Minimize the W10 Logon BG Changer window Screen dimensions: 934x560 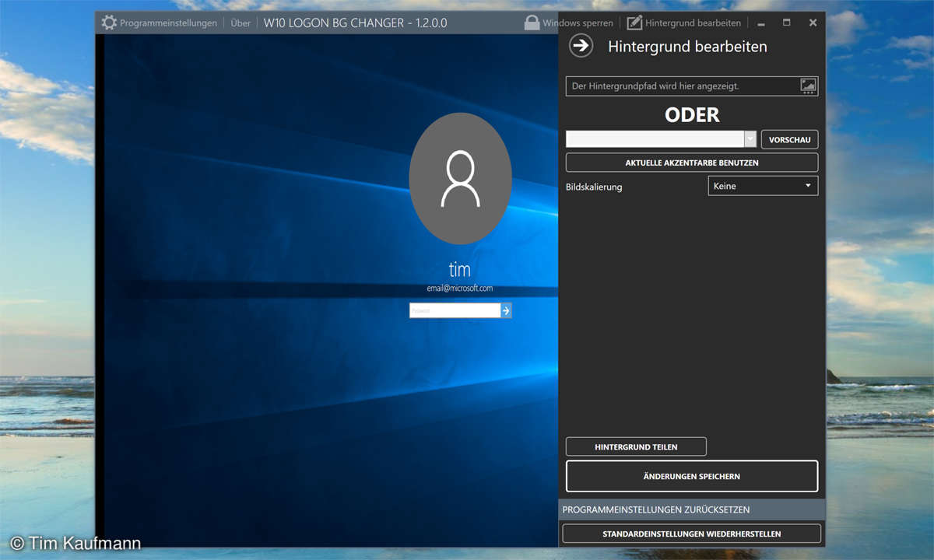(x=760, y=23)
